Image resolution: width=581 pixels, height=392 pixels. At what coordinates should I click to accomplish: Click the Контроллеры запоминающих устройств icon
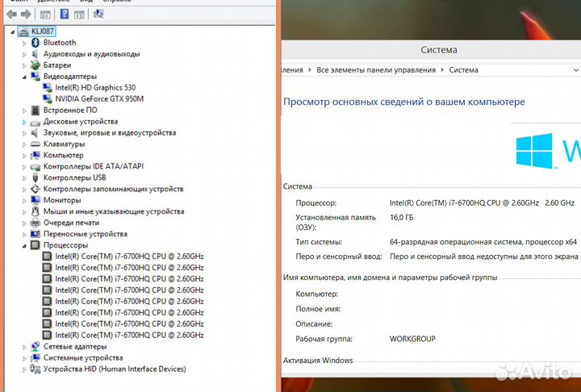36,189
